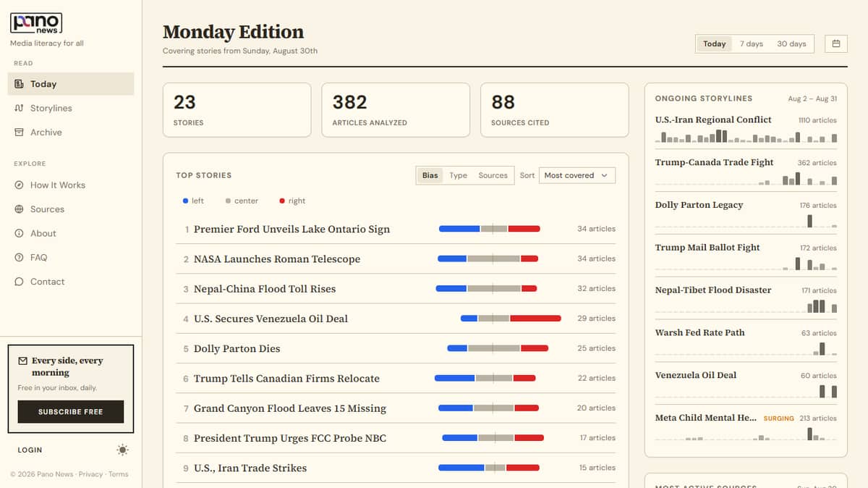Open the Contact page link
This screenshot has width=868, height=488.
tap(71, 282)
